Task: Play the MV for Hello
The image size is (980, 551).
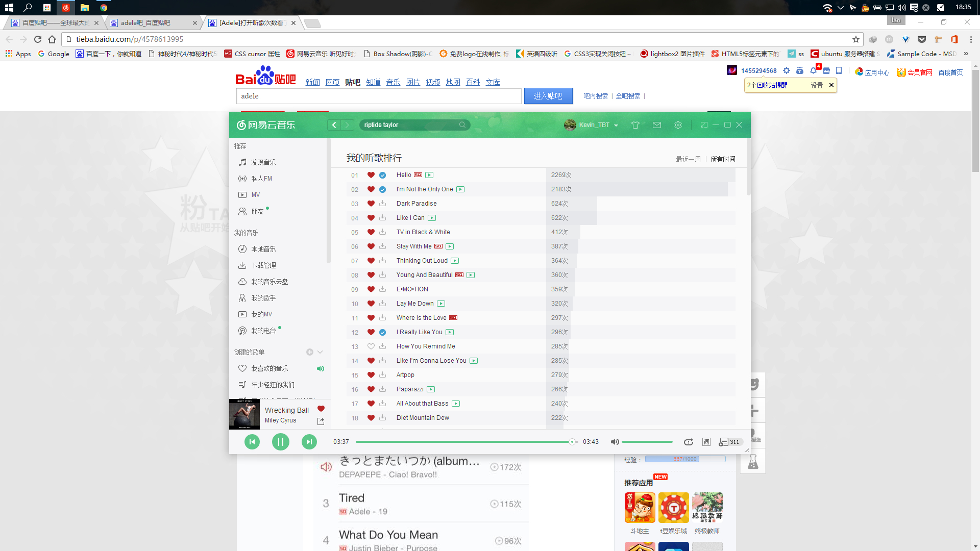Action: point(429,175)
